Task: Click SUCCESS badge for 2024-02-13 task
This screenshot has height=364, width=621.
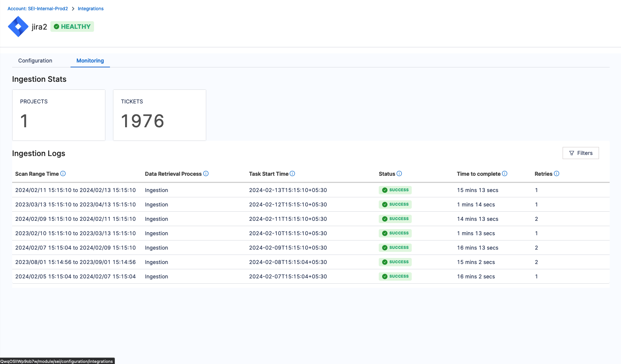Action: (395, 190)
